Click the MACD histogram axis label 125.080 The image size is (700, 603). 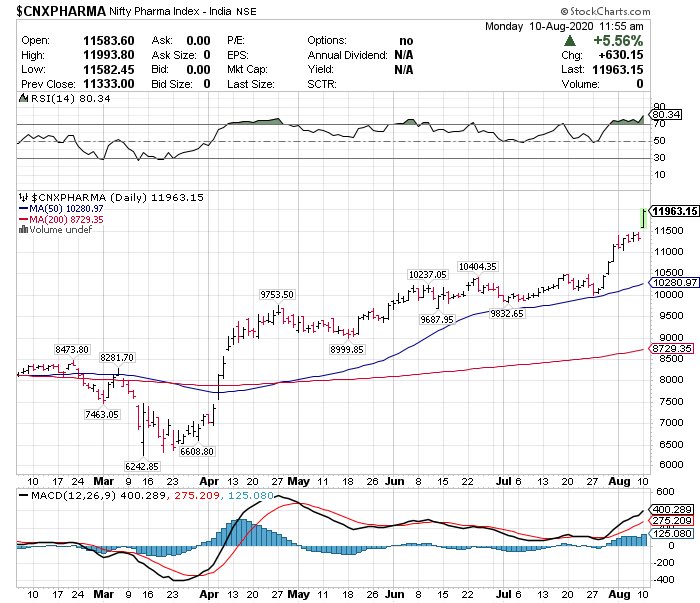[x=672, y=533]
